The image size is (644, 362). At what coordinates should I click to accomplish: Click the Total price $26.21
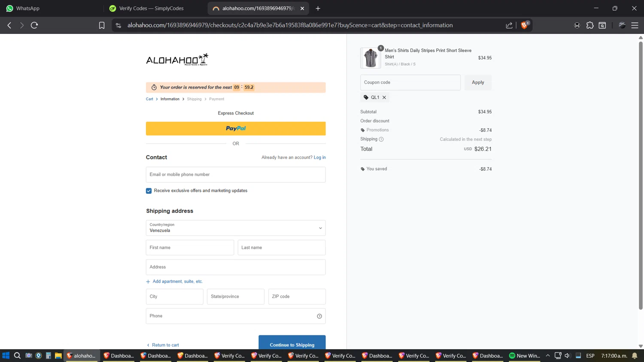[483, 149]
